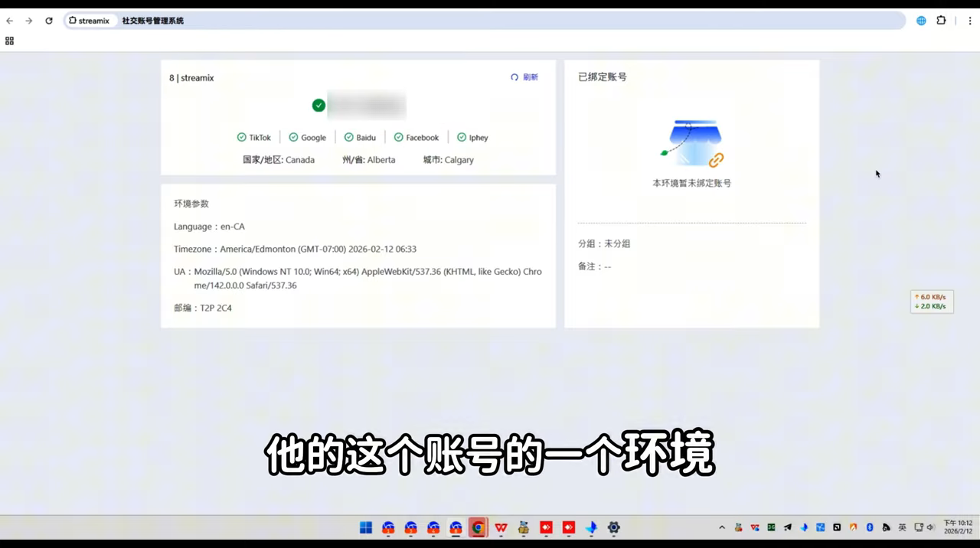Click the 备注：-- remark line

[x=594, y=266]
